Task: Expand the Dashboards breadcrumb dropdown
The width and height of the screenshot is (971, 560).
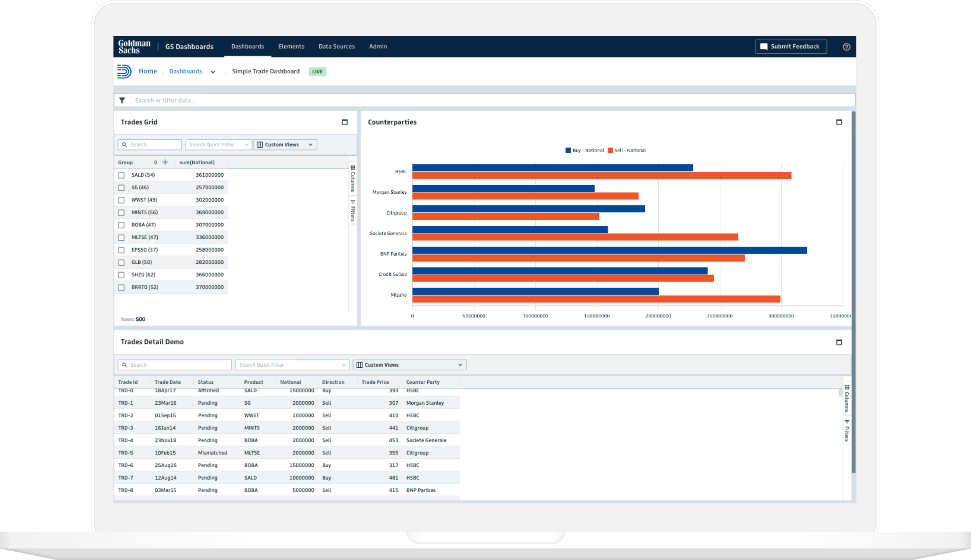Action: tap(213, 71)
